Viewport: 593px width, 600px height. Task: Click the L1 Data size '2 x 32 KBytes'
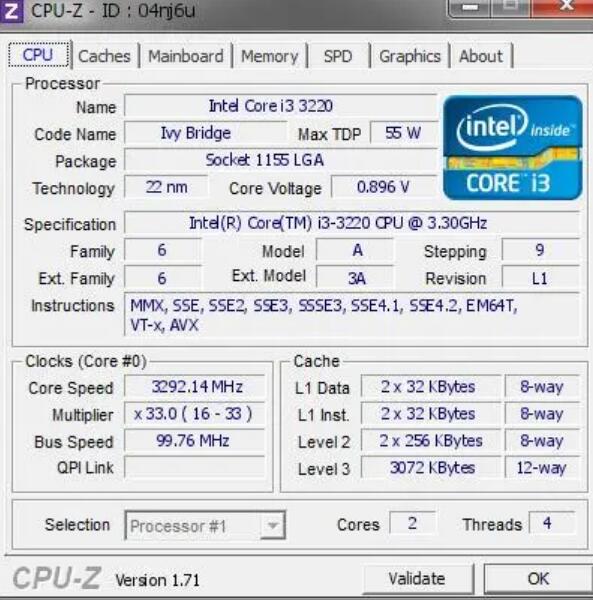tap(431, 386)
